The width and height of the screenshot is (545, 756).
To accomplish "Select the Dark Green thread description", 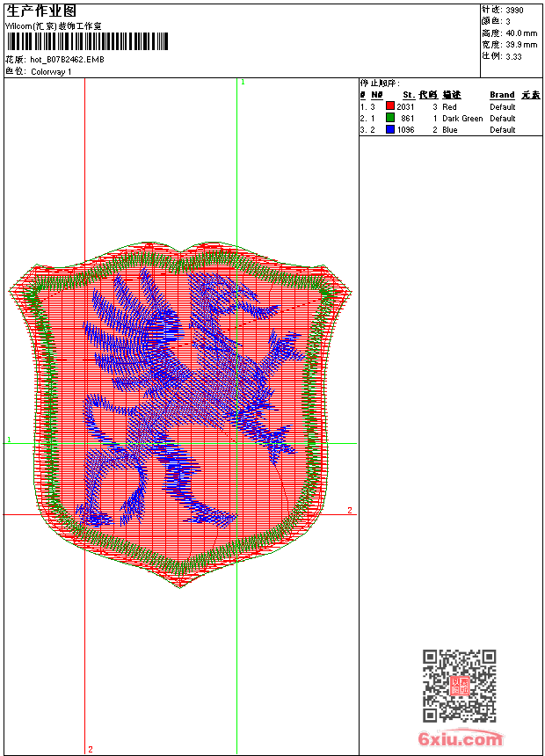I will tap(462, 118).
